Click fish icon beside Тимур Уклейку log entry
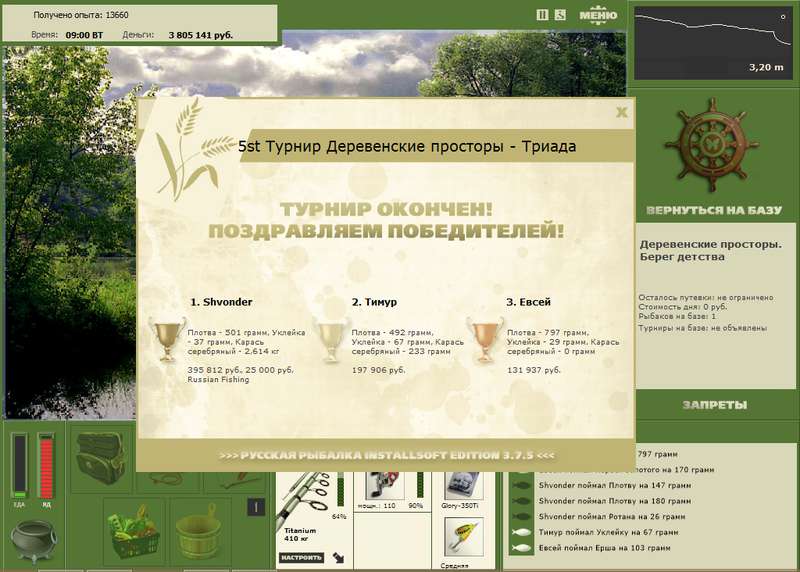This screenshot has width=800, height=572. point(522,532)
